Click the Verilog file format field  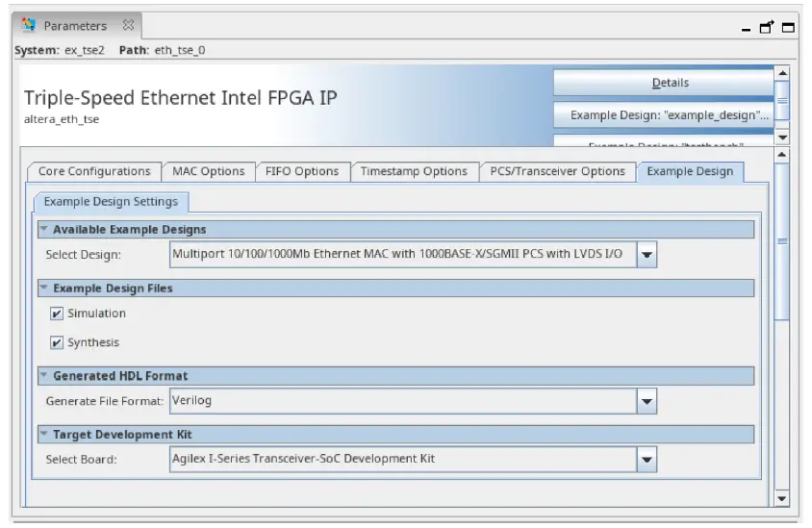(403, 401)
